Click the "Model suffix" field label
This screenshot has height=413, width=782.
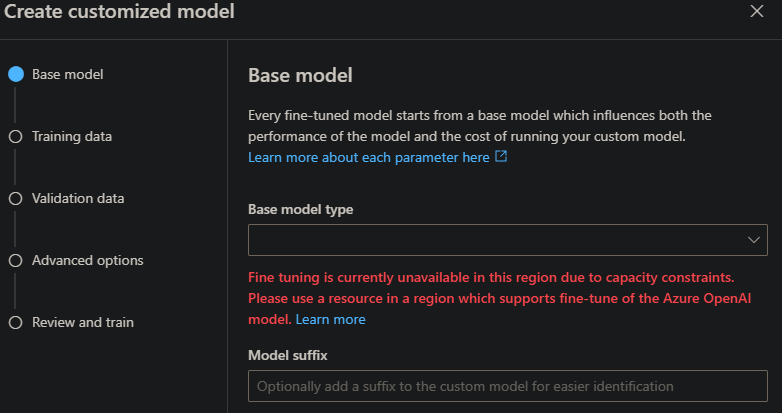pos(287,354)
